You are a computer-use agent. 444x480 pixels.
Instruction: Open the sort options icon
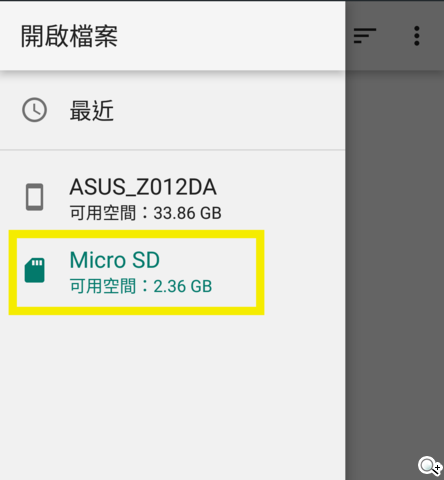365,36
